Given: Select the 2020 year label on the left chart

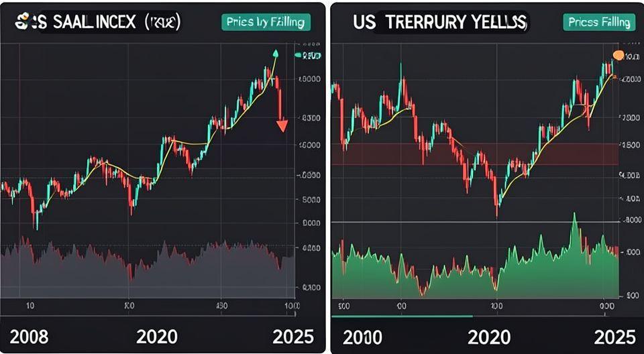Looking at the screenshot, I should [158, 335].
